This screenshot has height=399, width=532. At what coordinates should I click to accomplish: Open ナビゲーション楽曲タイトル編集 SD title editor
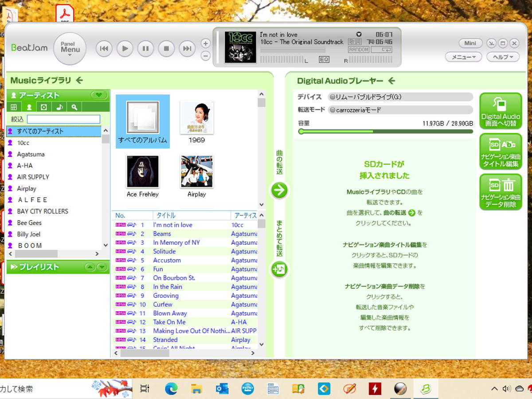(501, 151)
